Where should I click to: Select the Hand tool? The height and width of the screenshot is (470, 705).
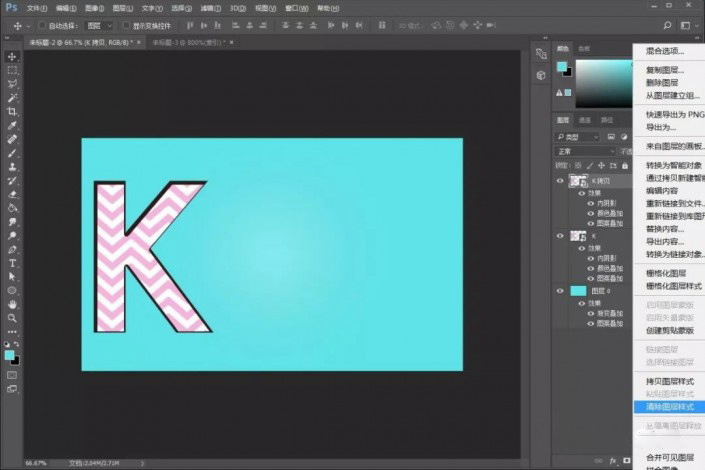point(12,304)
